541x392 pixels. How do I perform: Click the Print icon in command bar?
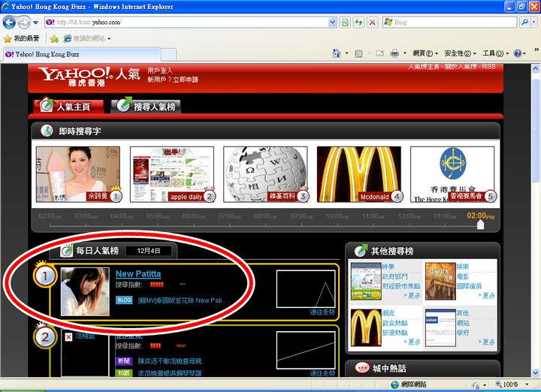[394, 53]
